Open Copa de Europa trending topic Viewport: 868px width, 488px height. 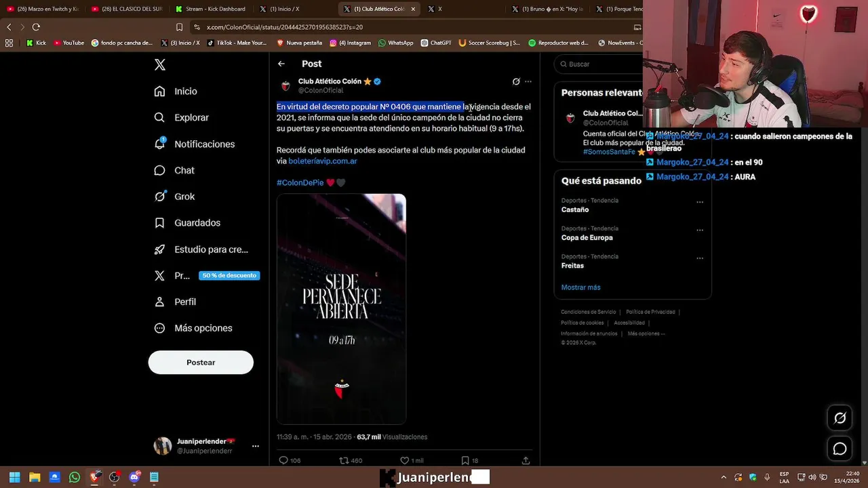click(587, 238)
